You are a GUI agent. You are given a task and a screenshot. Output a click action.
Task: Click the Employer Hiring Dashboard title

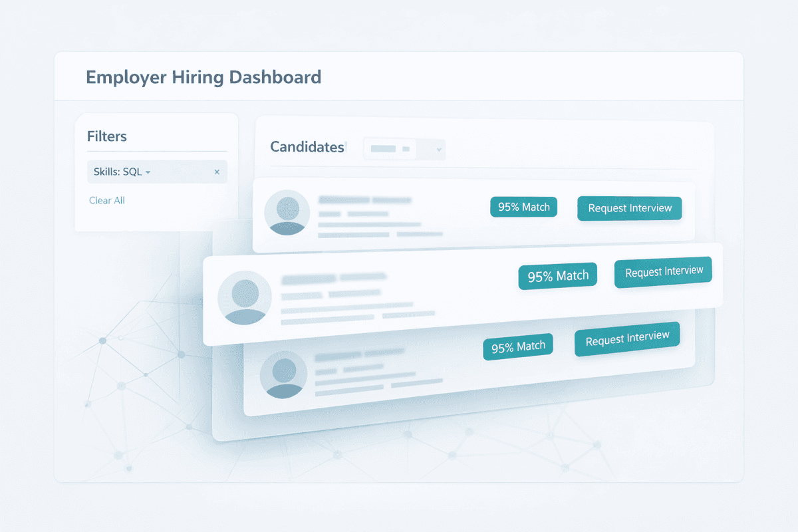[x=203, y=77]
